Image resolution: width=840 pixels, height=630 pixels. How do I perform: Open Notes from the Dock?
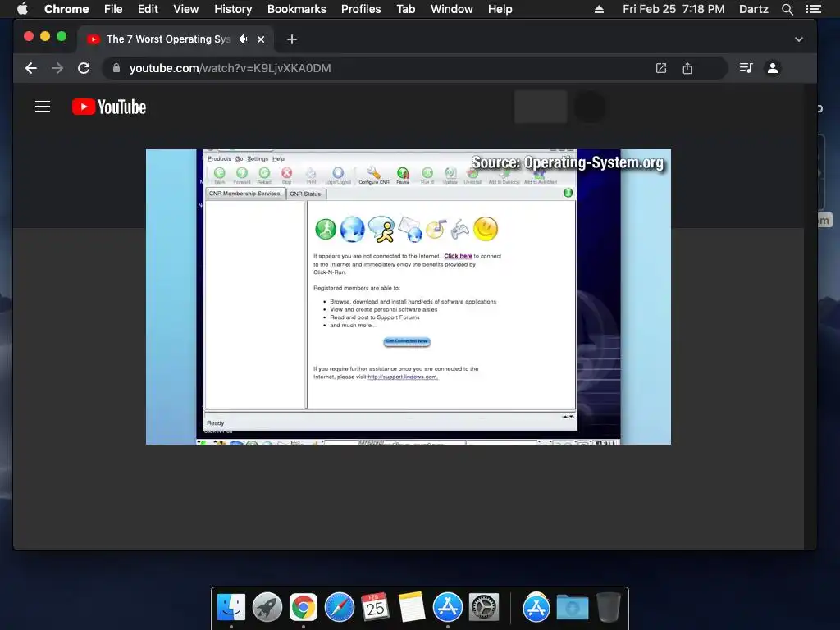412,607
